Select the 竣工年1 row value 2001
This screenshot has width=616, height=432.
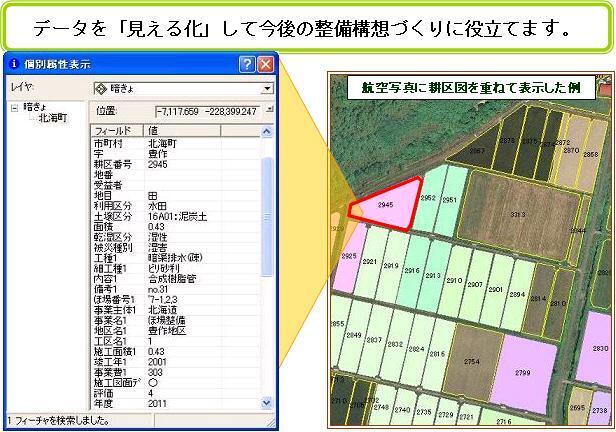(157, 362)
